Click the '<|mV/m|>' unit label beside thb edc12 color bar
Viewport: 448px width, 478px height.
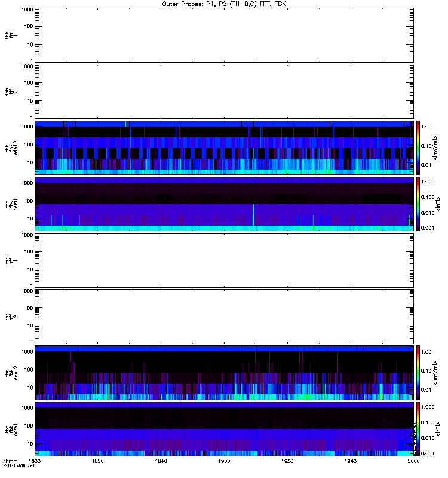(x=435, y=148)
